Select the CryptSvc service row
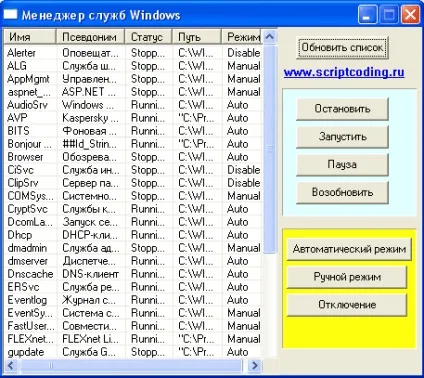 click(x=133, y=209)
